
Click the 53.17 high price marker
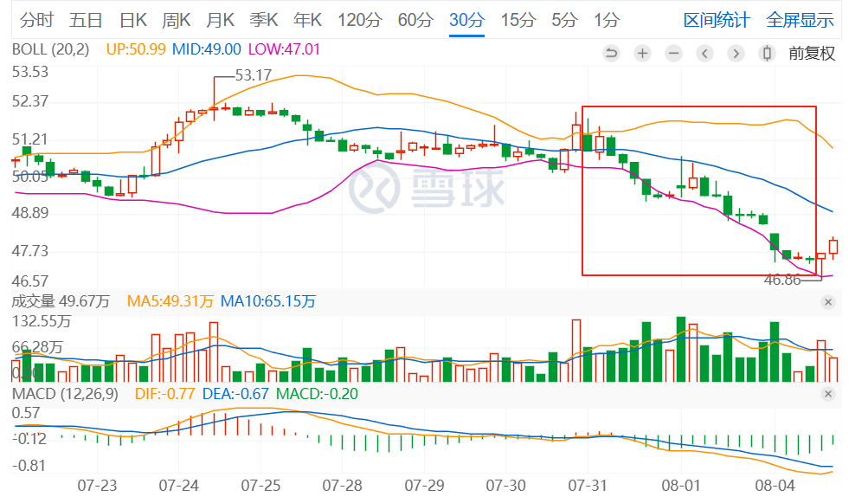point(254,75)
